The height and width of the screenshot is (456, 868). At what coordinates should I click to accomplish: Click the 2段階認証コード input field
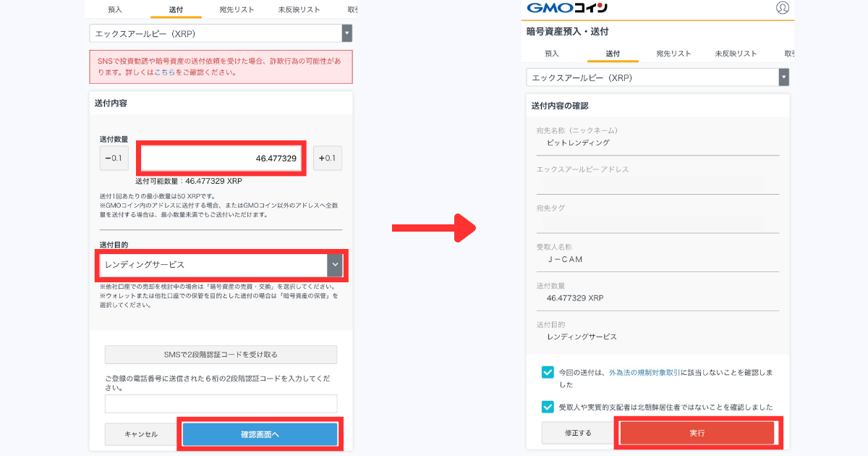[x=221, y=403]
